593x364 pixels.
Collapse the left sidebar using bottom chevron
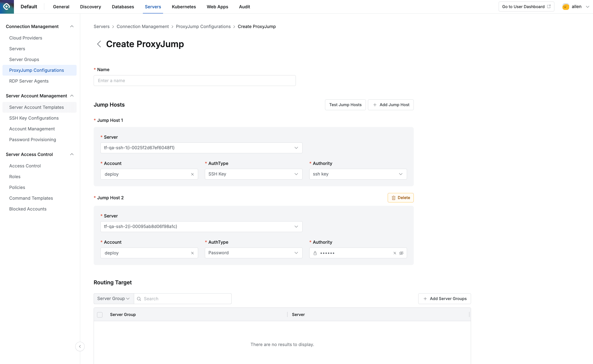tap(80, 346)
